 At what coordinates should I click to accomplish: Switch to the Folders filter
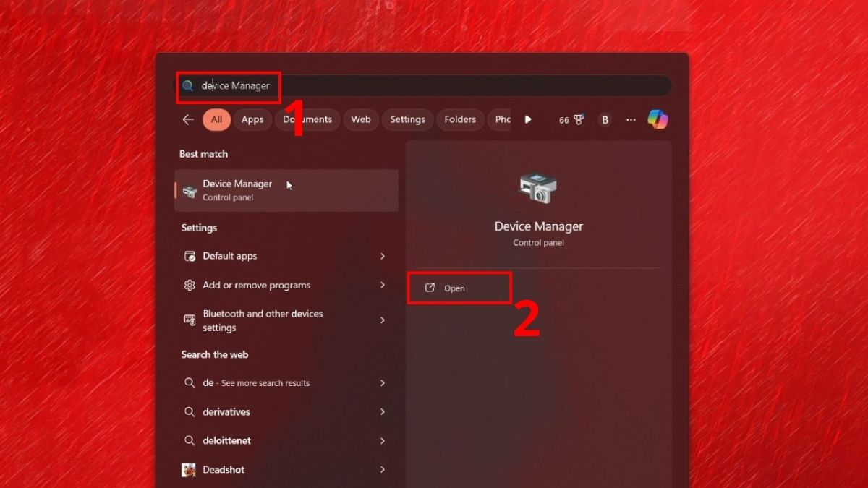[460, 119]
